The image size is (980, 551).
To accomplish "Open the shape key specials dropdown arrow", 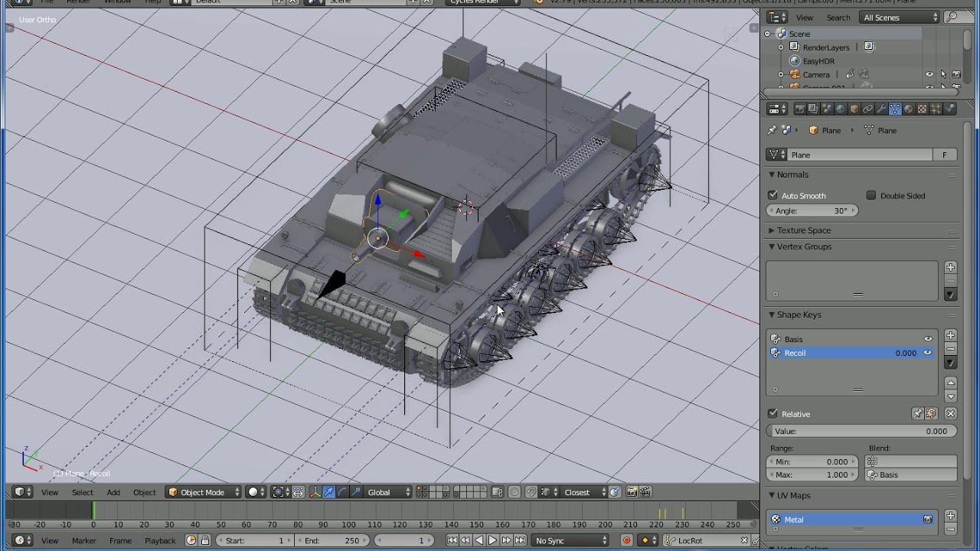I will click(950, 363).
